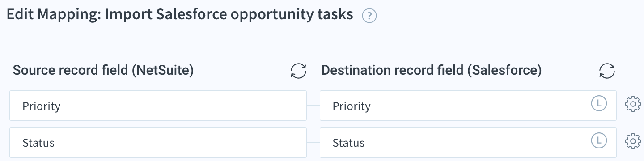Refresh the NetSuite source record fields
Image resolution: width=644 pixels, height=161 pixels.
click(x=298, y=71)
